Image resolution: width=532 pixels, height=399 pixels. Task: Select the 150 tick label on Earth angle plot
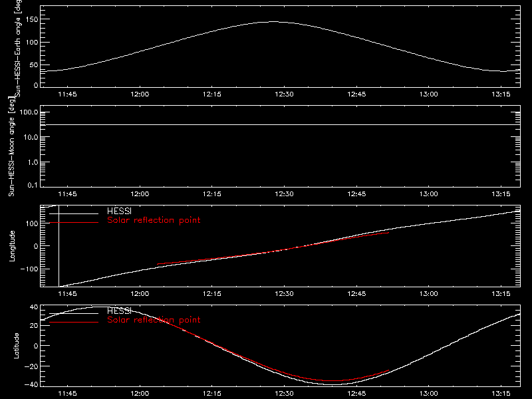coord(31,19)
